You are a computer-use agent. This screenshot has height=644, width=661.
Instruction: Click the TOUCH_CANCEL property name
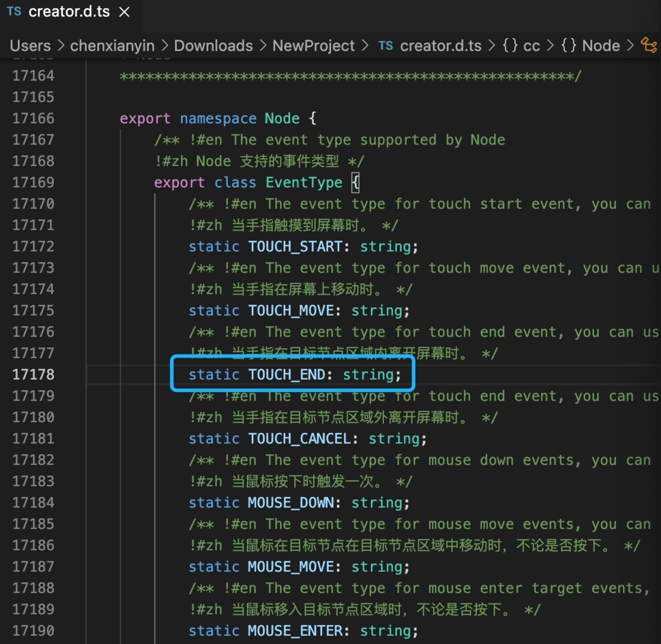coord(299,439)
